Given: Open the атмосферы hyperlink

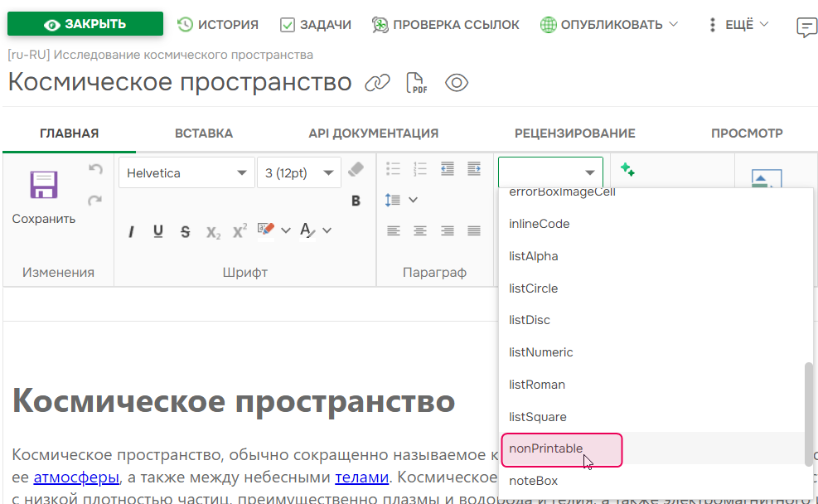Looking at the screenshot, I should tap(75, 477).
